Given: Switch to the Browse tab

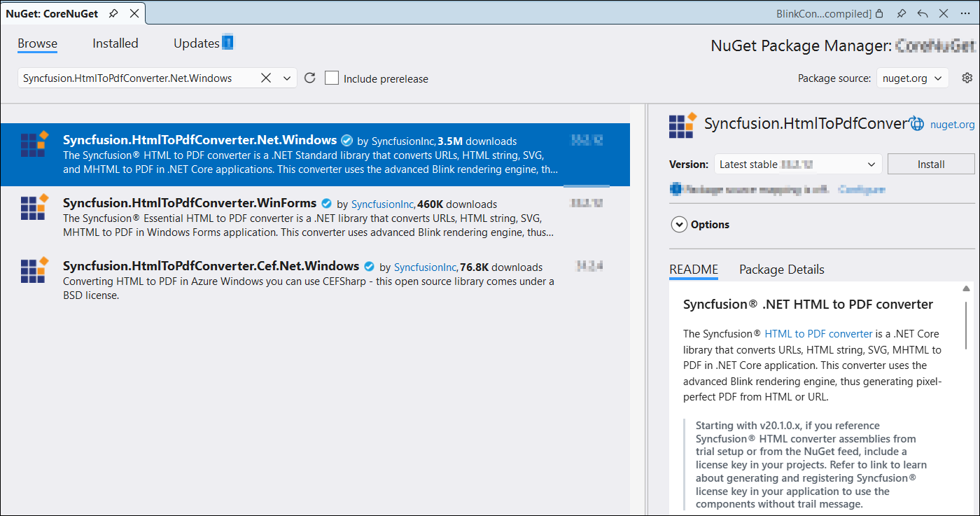Looking at the screenshot, I should [x=38, y=43].
